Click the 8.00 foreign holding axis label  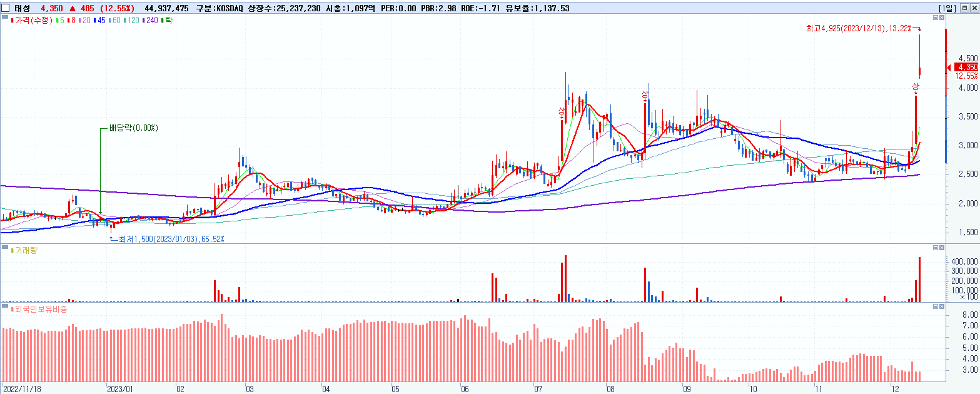pyautogui.click(x=971, y=316)
